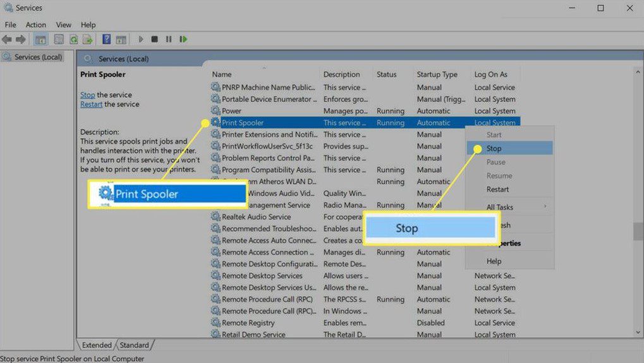Image resolution: width=644 pixels, height=363 pixels.
Task: Select the Retail Demo Service row
Action: 365,334
